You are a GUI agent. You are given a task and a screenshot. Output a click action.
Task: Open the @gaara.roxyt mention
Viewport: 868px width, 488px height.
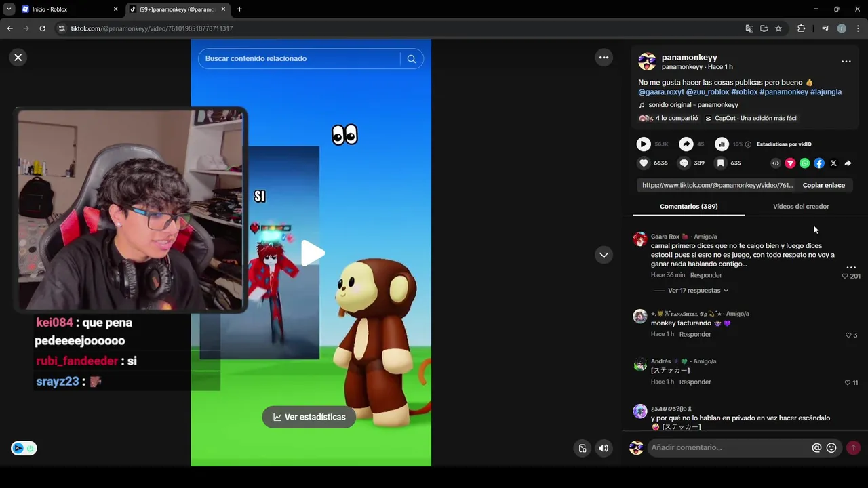click(x=661, y=92)
